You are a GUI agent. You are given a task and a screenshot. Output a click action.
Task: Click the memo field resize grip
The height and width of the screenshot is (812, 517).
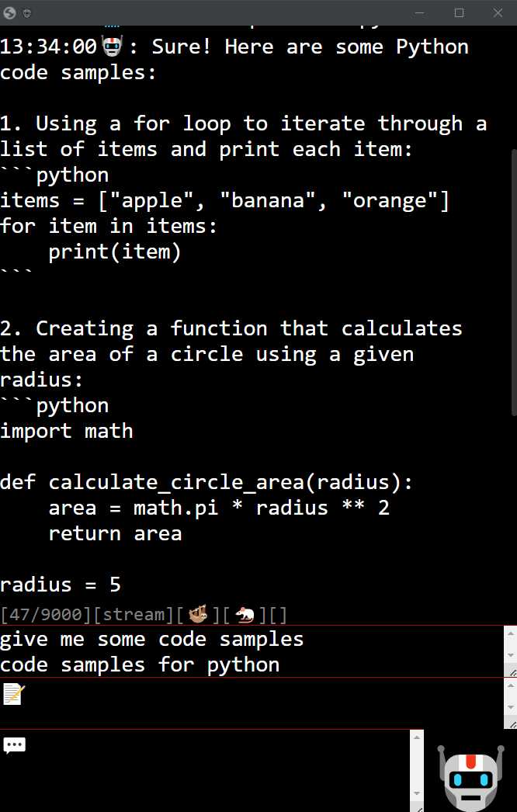(512, 724)
